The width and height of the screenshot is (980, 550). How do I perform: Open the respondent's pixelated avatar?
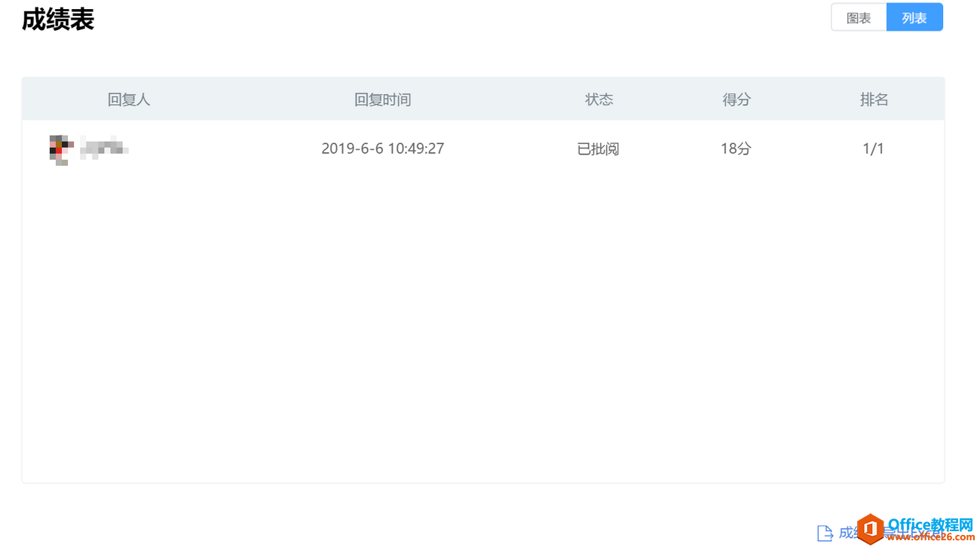61,149
